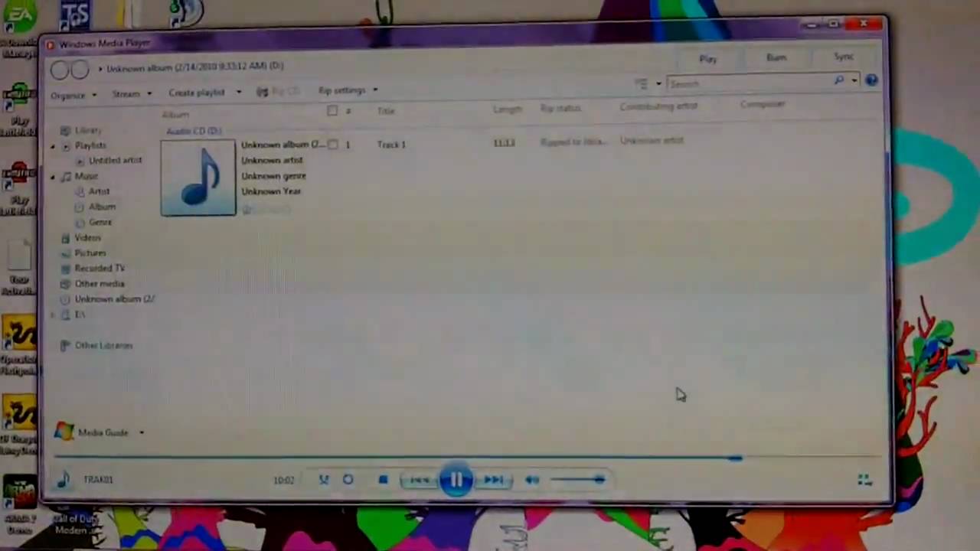Sort by the Composer column header
The height and width of the screenshot is (551, 980).
(763, 104)
